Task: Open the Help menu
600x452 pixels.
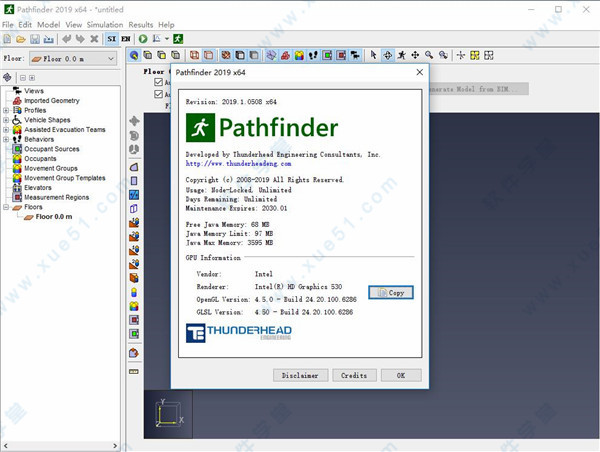Action: (166, 24)
